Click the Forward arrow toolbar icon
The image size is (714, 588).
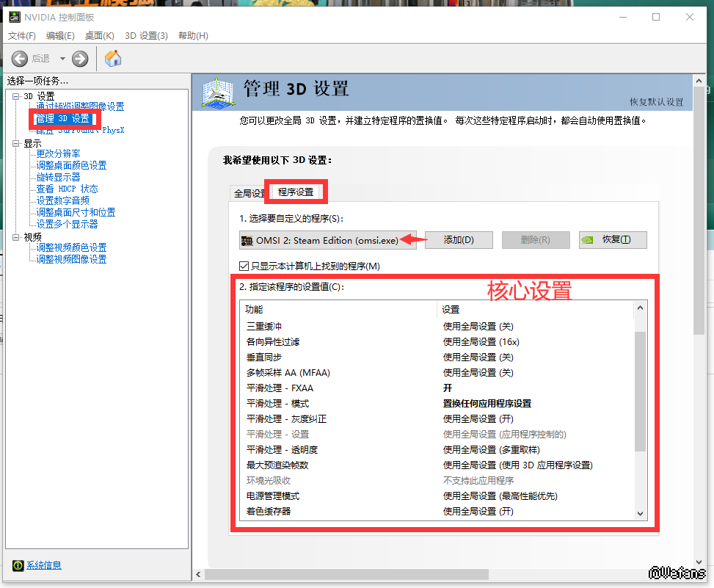tap(80, 59)
